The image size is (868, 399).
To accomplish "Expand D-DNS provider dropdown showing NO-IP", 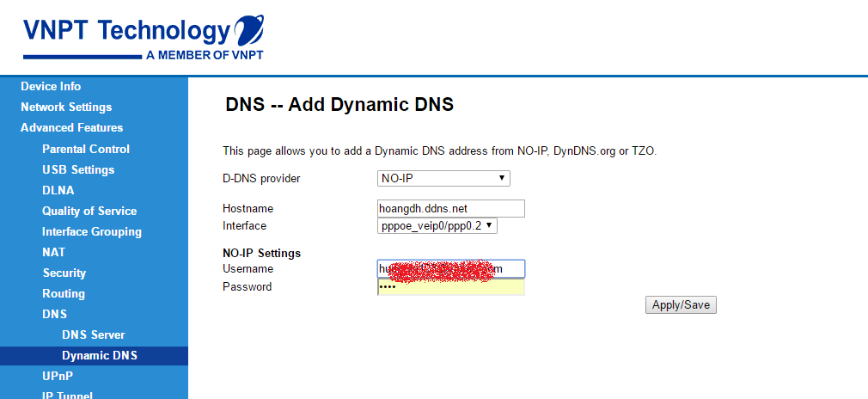I will (x=443, y=179).
